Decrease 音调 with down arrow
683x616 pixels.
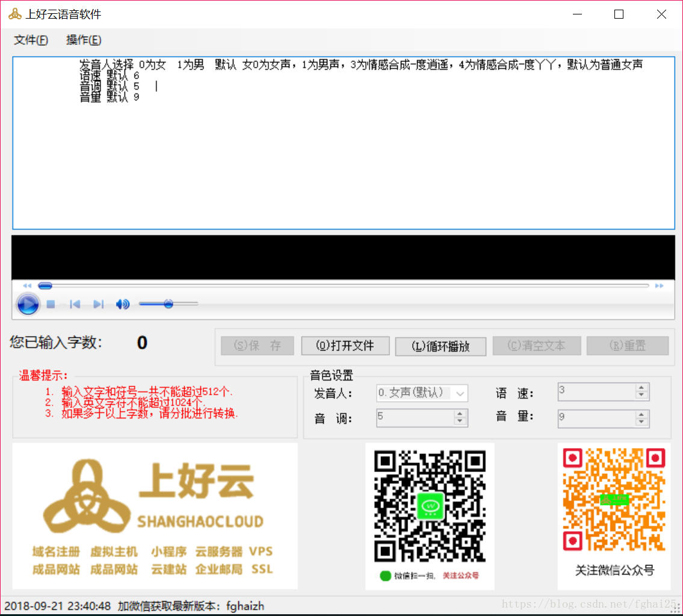(460, 421)
